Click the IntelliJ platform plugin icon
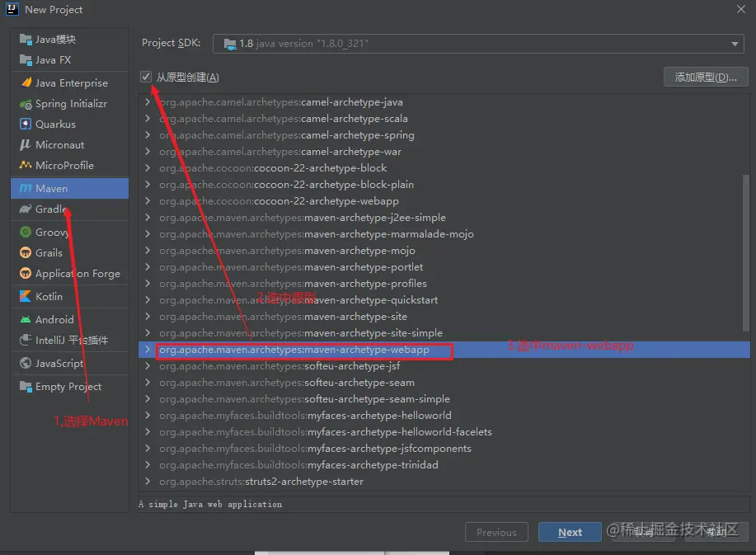Screen dimensions: 756x555 pos(26,340)
